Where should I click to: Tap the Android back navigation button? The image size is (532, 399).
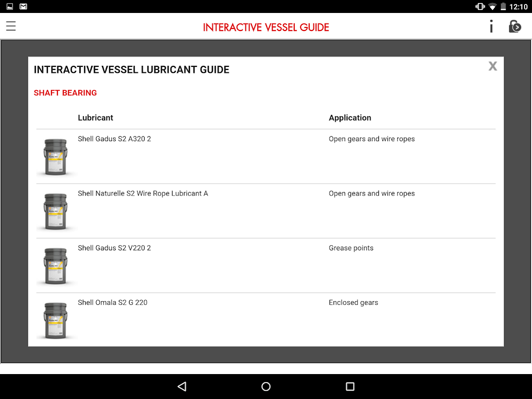182,387
